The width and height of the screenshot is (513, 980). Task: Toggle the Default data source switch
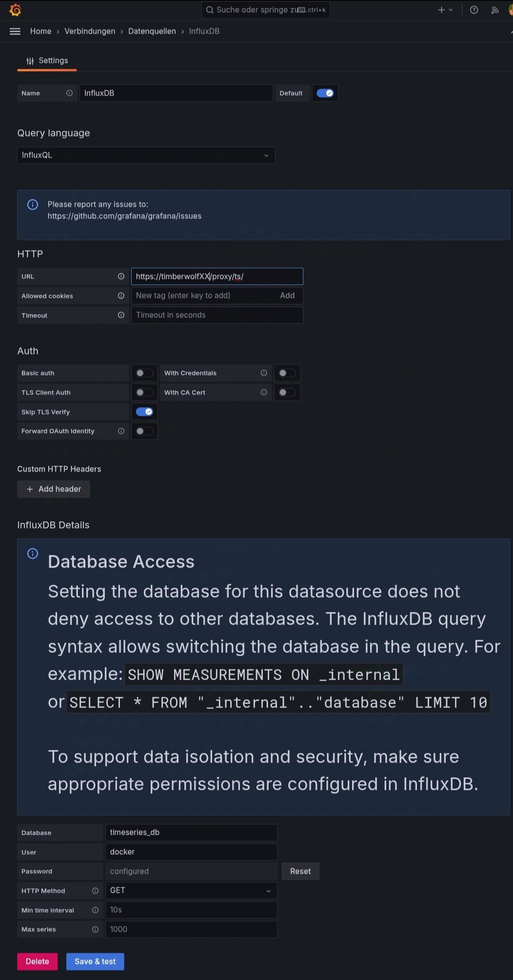click(325, 93)
